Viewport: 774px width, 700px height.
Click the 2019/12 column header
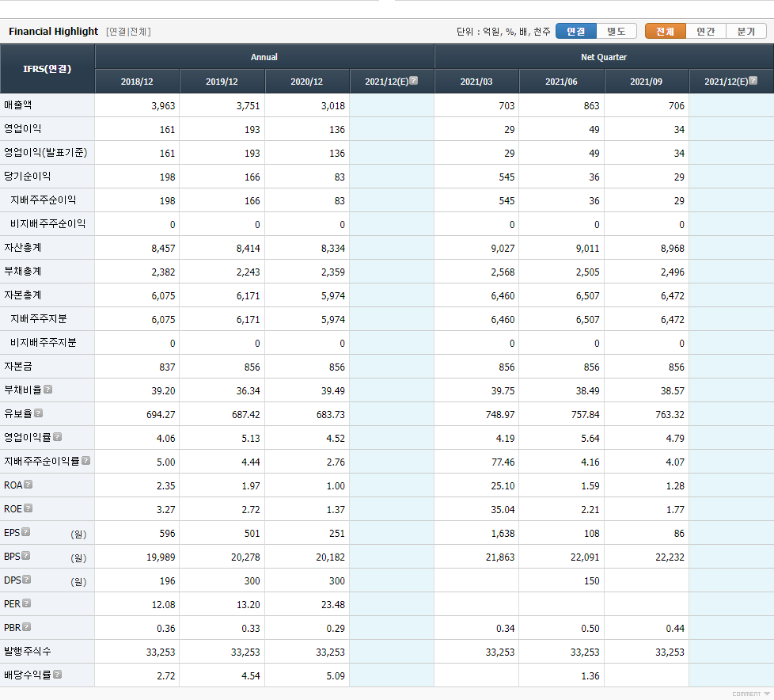(222, 82)
